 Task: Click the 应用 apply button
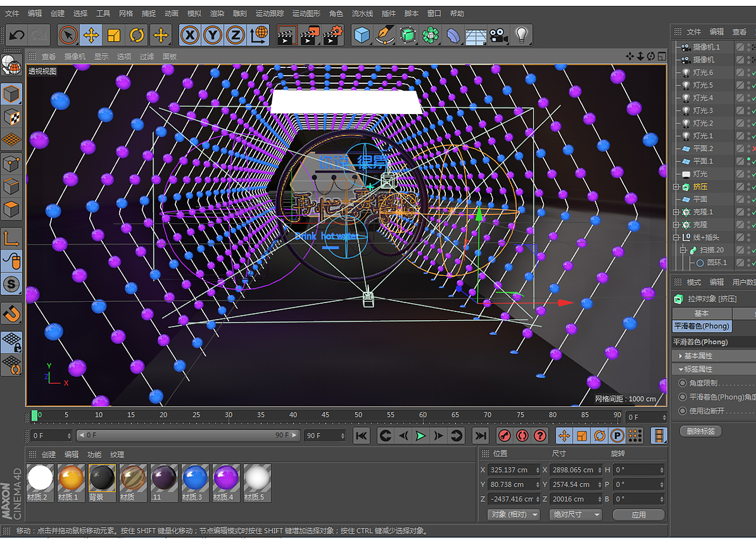638,515
